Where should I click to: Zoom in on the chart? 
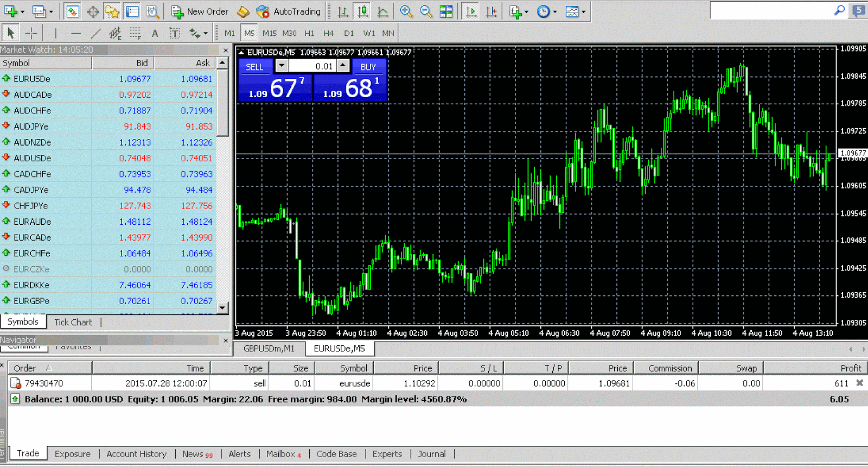click(x=406, y=11)
